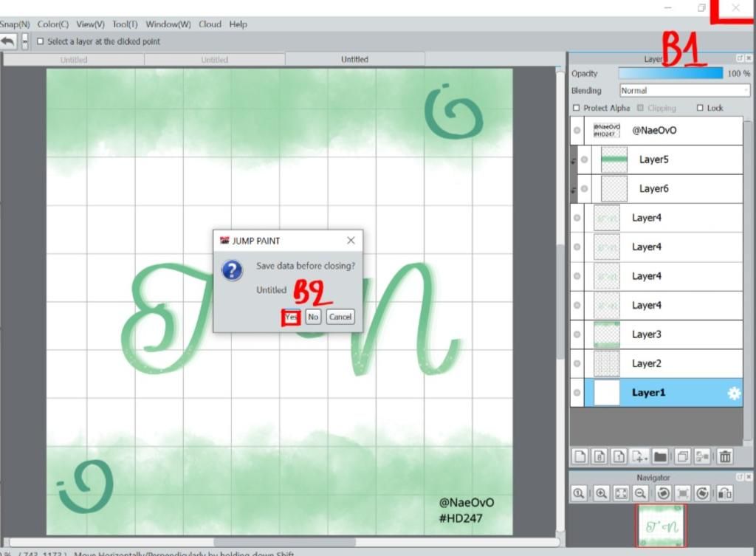Open the Cloud menu
756x556 pixels.
tap(210, 24)
